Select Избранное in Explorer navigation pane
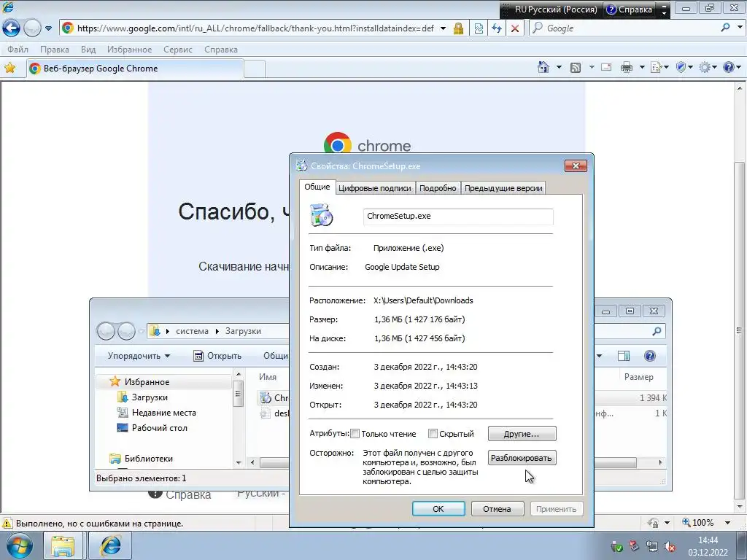Image resolution: width=747 pixels, height=560 pixels. click(147, 382)
